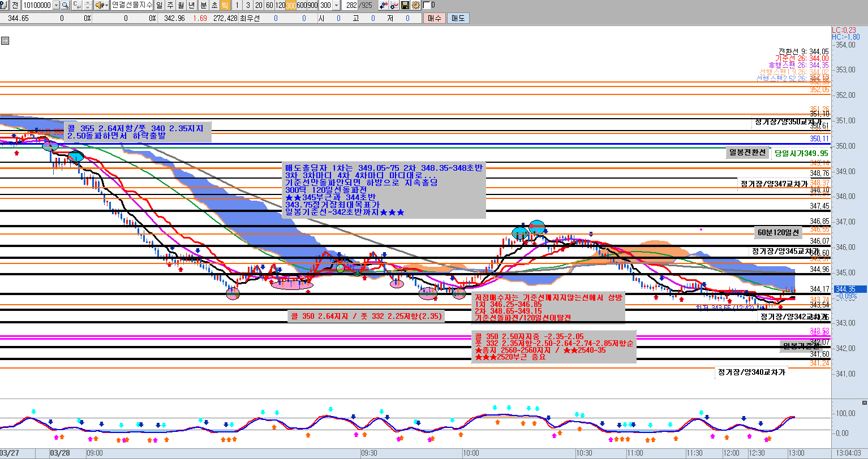Select the 분 (minute) period tab

click(203, 5)
